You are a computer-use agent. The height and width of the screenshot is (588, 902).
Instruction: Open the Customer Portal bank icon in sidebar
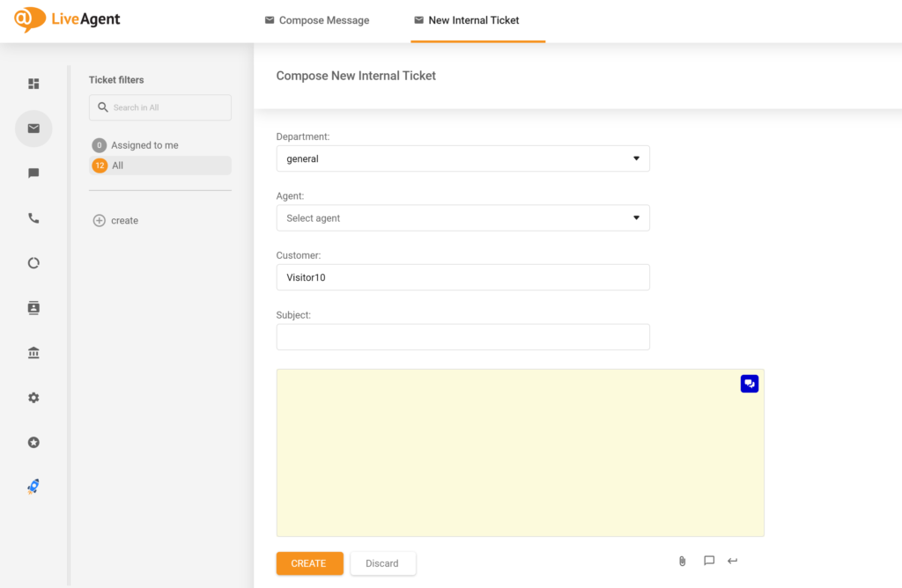[33, 352]
